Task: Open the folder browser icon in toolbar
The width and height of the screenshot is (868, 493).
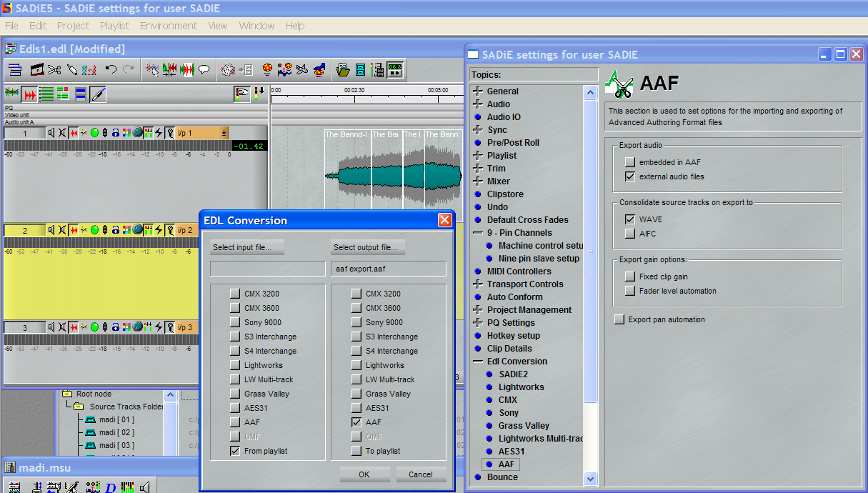Action: click(x=343, y=69)
